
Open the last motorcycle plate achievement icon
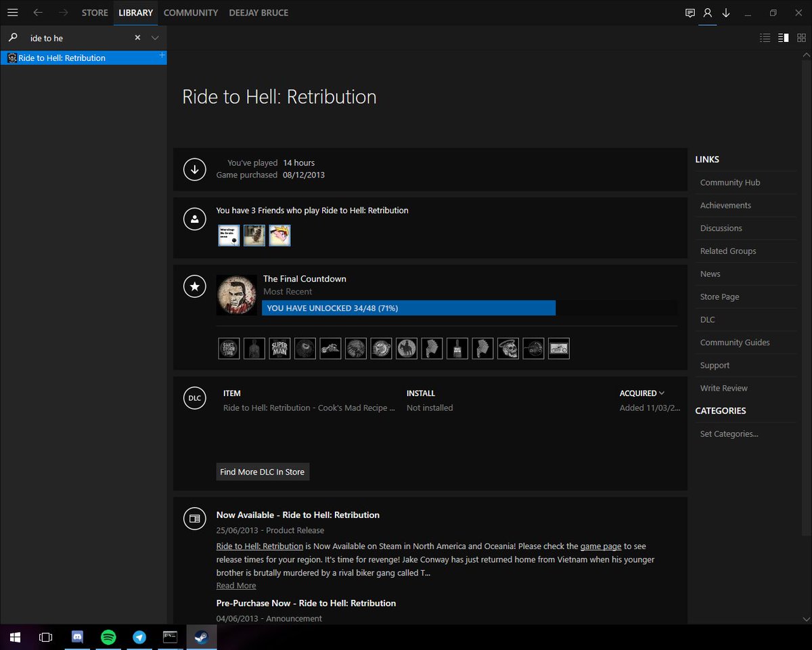559,349
